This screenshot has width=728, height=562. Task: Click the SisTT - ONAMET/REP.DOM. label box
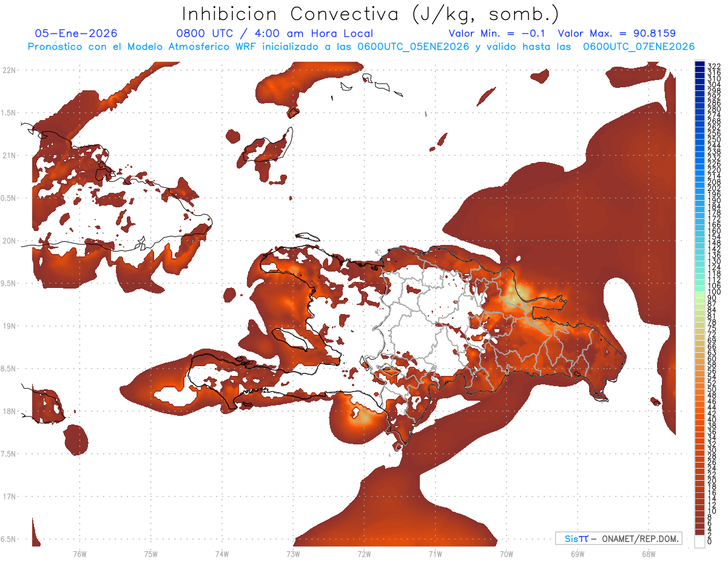(x=619, y=538)
